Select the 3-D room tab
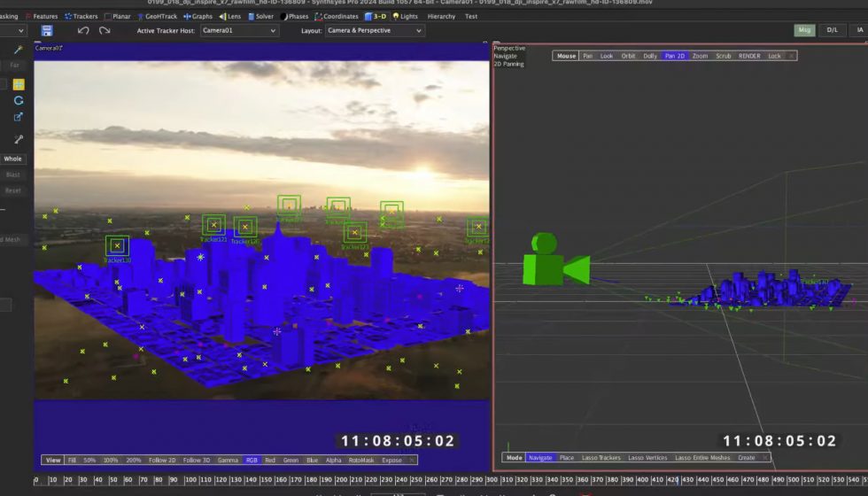The height and width of the screenshot is (496, 868). click(x=376, y=16)
